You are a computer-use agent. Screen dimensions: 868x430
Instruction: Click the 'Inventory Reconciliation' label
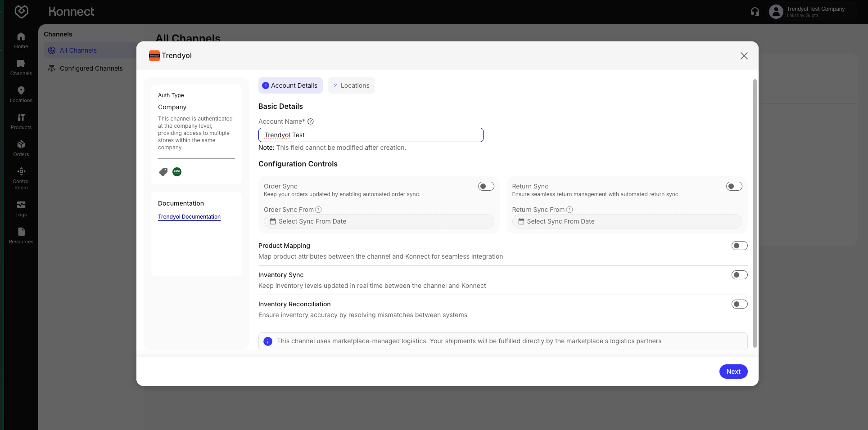[x=294, y=304]
